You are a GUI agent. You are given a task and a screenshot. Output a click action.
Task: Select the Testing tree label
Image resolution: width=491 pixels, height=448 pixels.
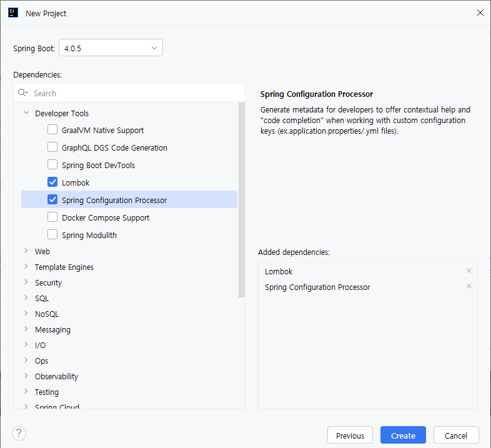tap(47, 392)
